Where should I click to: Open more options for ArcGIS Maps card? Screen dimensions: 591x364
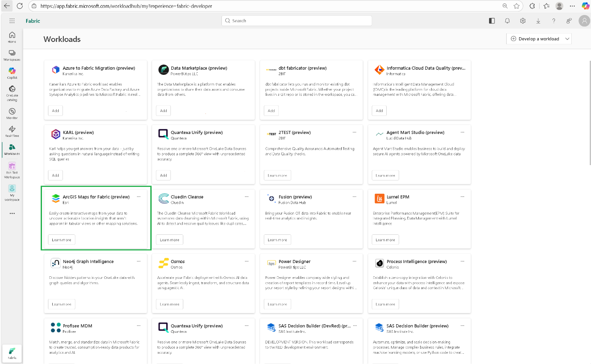(x=138, y=197)
